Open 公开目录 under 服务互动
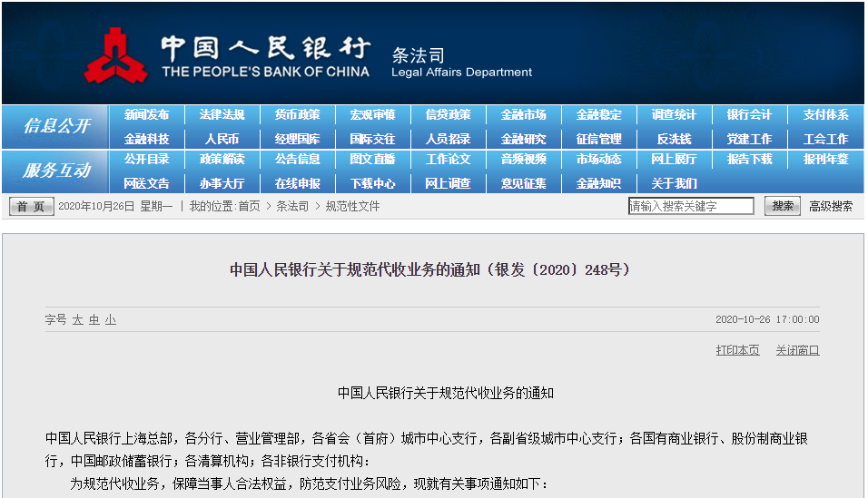 click(x=146, y=159)
